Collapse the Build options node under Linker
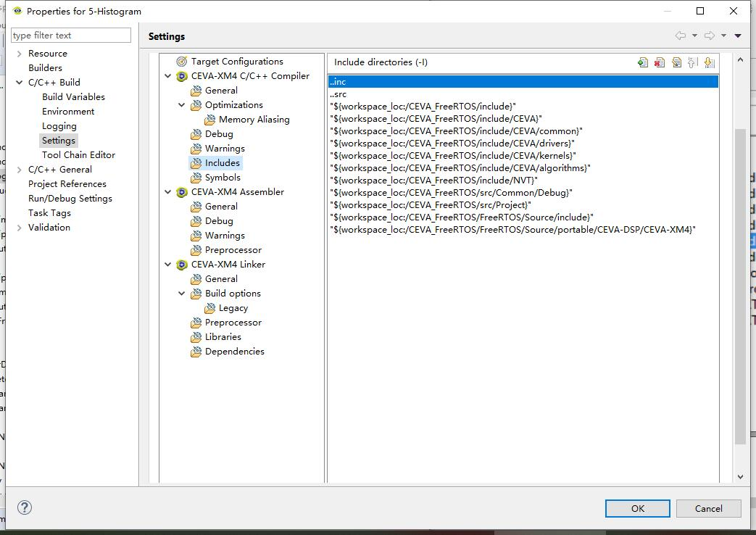756x535 pixels. 180,293
